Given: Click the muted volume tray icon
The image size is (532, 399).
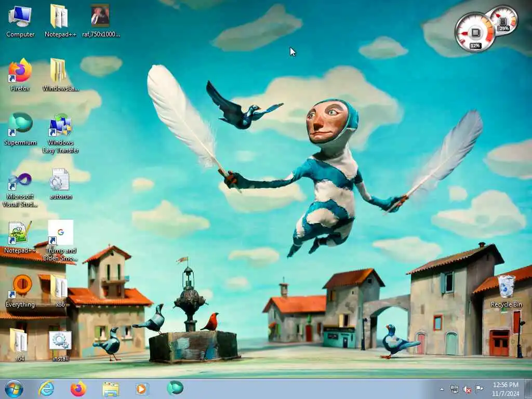Looking at the screenshot, I should (x=467, y=390).
